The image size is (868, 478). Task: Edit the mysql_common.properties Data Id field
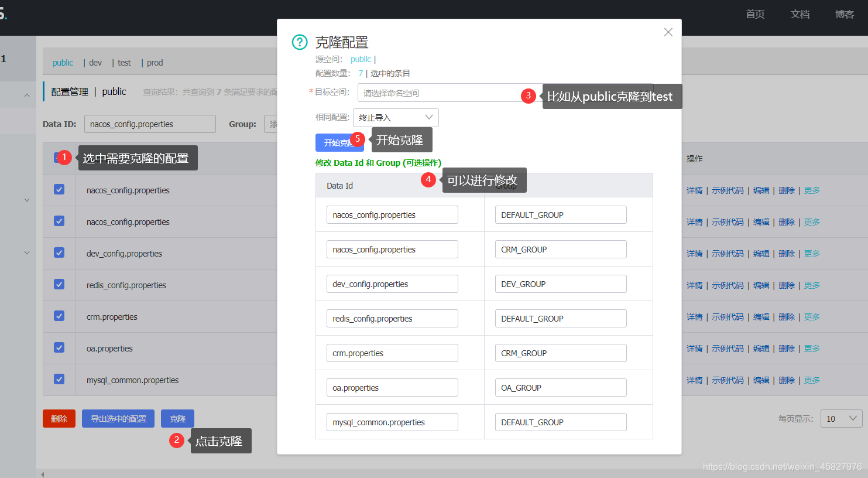[392, 422]
